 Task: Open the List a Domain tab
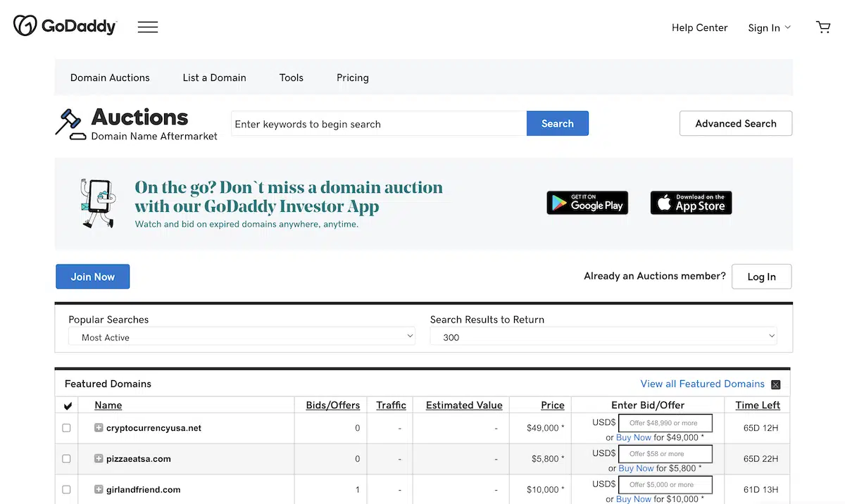click(x=215, y=77)
